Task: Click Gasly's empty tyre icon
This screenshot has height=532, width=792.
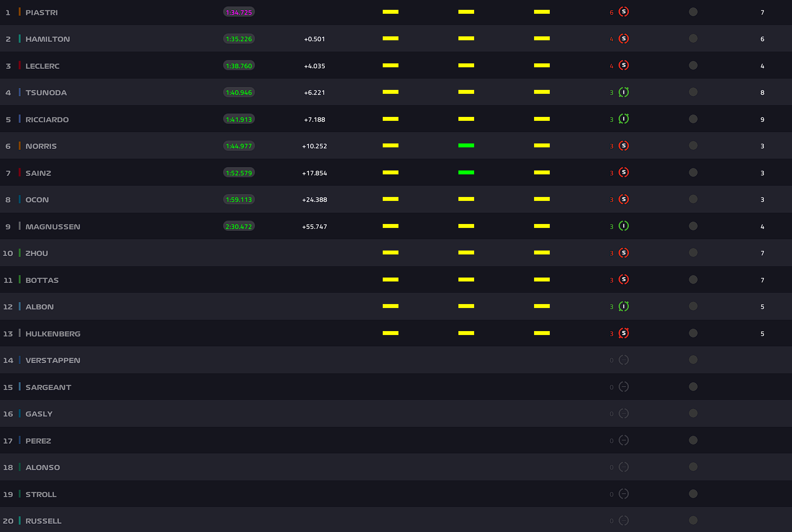Action: [623, 413]
